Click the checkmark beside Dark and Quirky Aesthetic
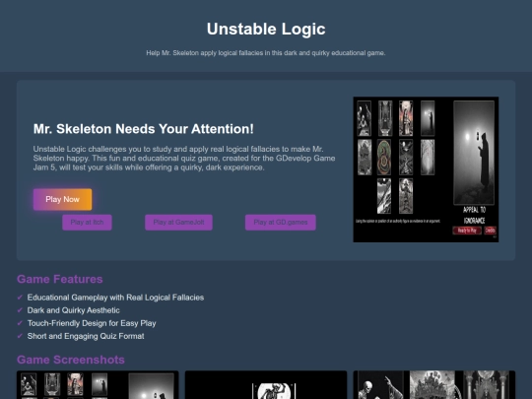The height and width of the screenshot is (399, 532). [20, 310]
